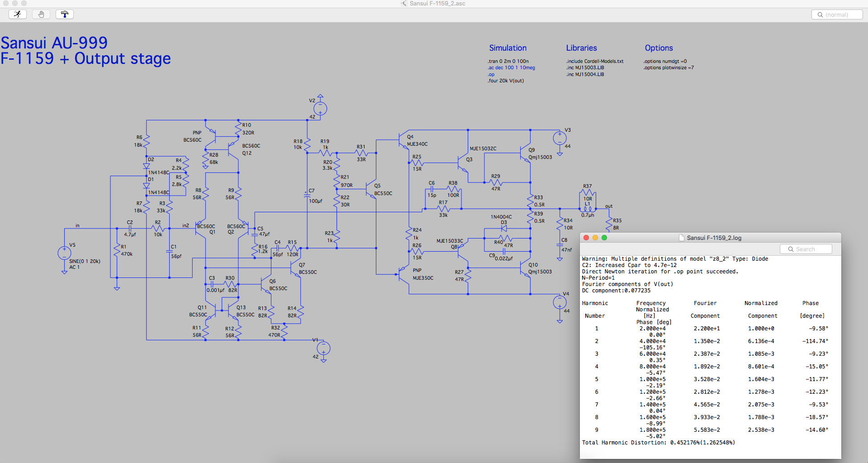Select the .options numdgt =0 directive

click(x=665, y=61)
